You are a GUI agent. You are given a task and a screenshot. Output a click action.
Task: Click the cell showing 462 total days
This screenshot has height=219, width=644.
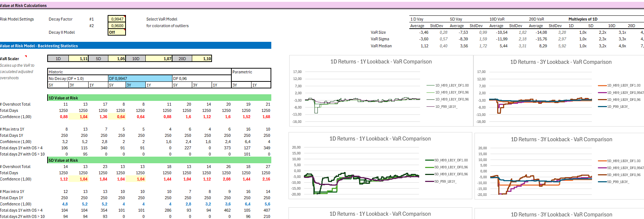[227, 210]
